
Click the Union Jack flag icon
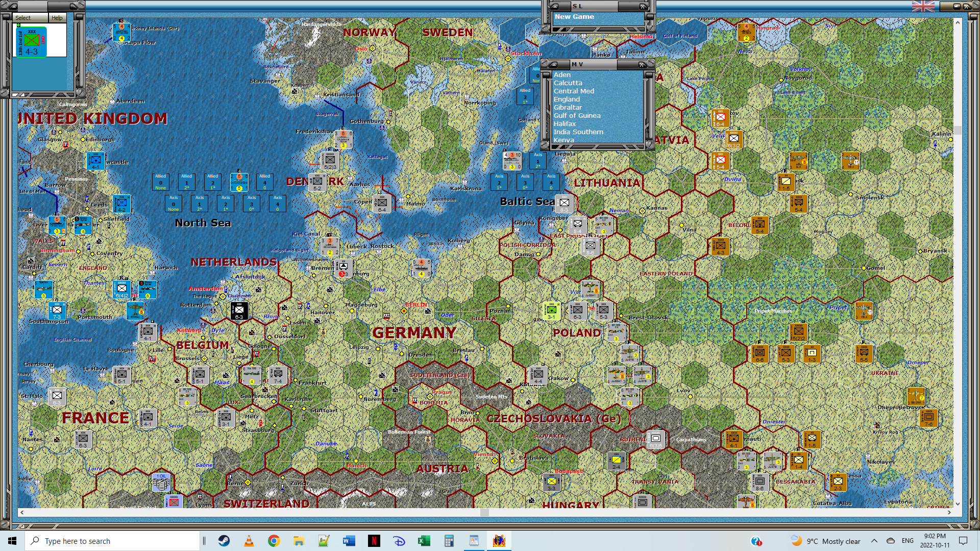[923, 6]
